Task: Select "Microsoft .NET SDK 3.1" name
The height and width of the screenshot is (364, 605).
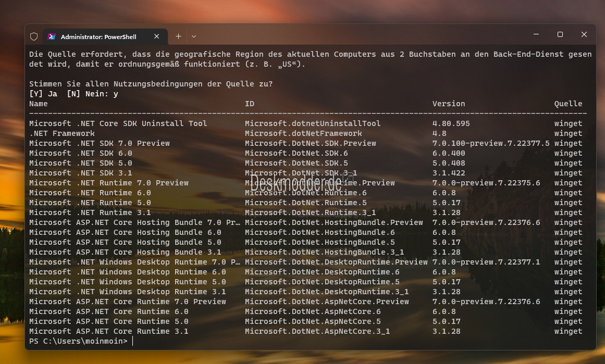Action: pyautogui.click(x=81, y=173)
